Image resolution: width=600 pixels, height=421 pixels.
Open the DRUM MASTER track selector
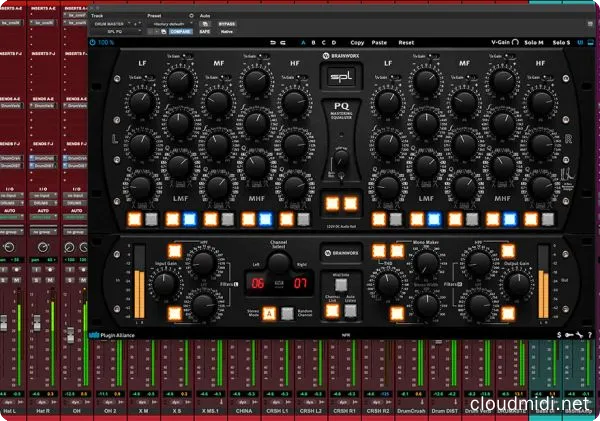tap(110, 22)
